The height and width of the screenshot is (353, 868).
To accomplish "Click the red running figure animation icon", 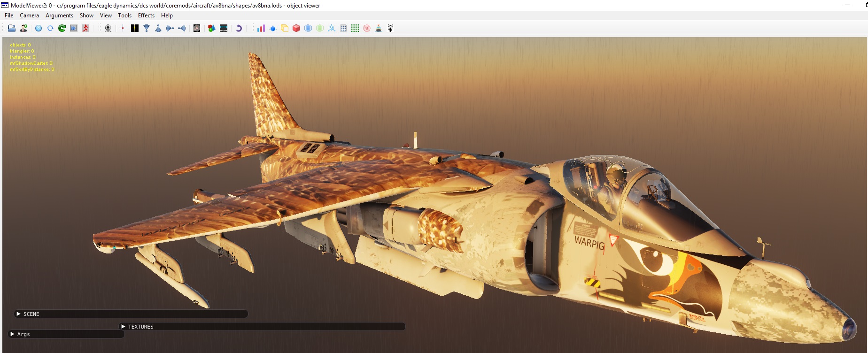I will pos(85,28).
